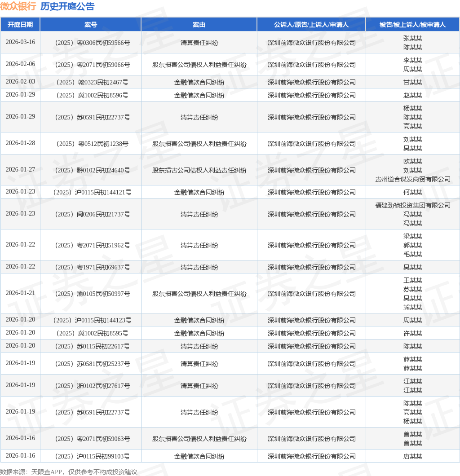Click date cell 2026-01-21
Screen dimensions: 460x476
pos(20,293)
